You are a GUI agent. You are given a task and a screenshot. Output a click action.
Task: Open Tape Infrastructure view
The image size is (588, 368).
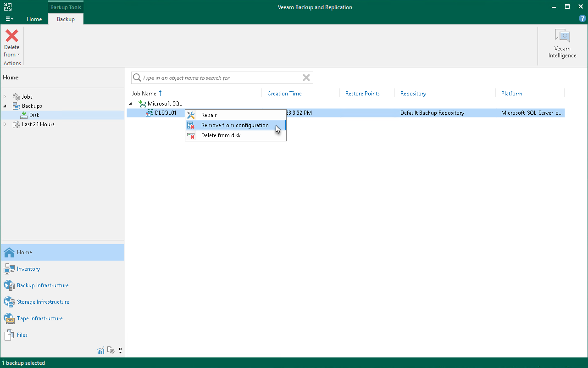pos(62,318)
